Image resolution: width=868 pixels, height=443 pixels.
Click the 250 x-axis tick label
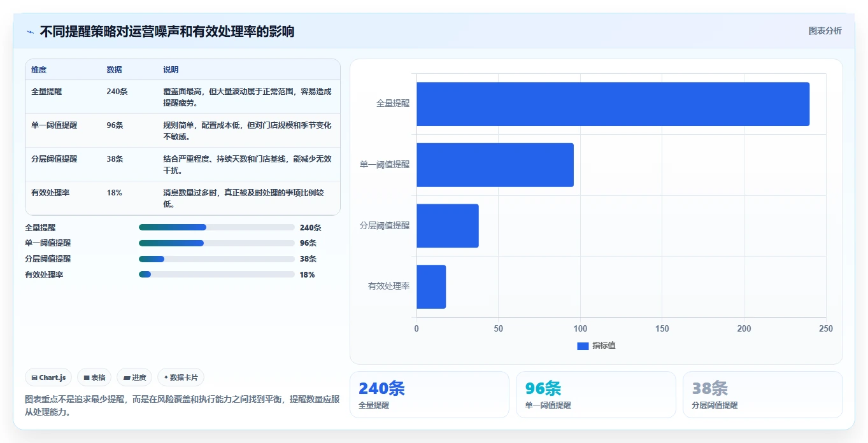tap(826, 329)
